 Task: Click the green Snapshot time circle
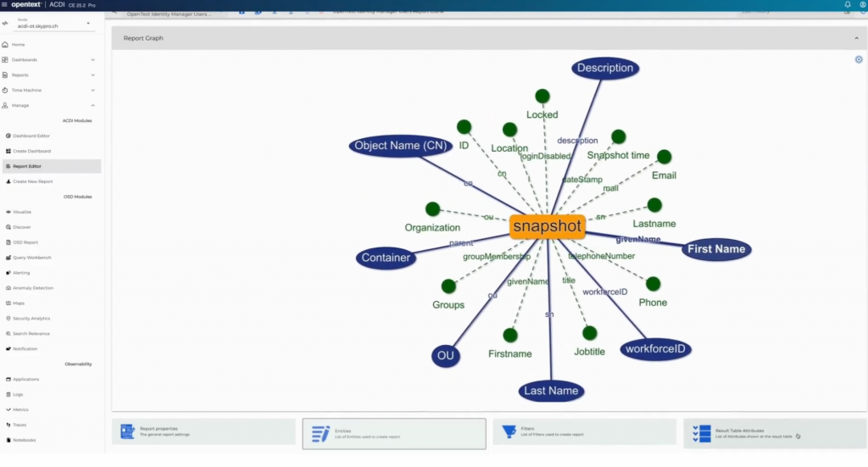pyautogui.click(x=618, y=136)
